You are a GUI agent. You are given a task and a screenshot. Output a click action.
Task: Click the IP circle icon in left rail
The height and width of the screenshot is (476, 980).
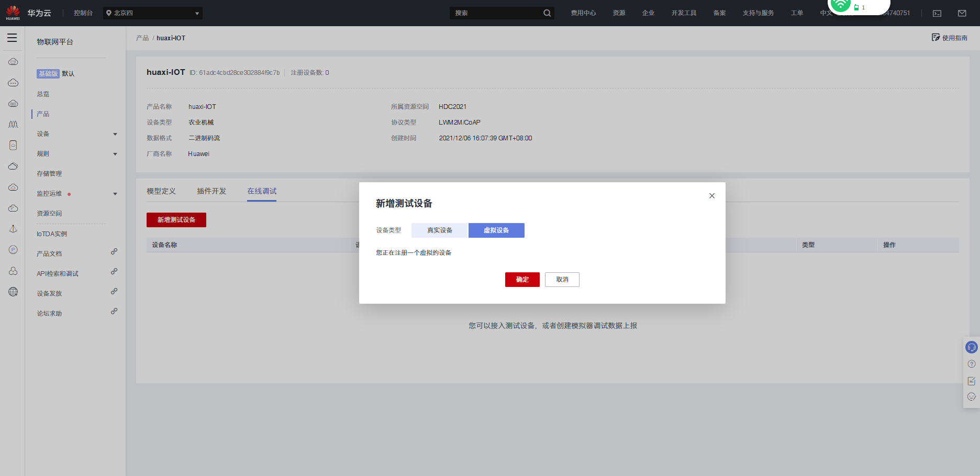pos(13,250)
